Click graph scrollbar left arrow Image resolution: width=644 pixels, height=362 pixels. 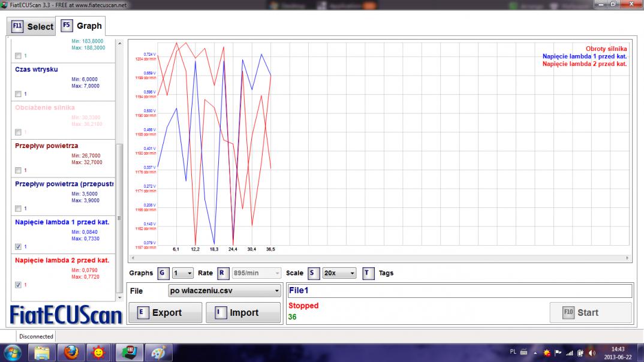click(133, 258)
